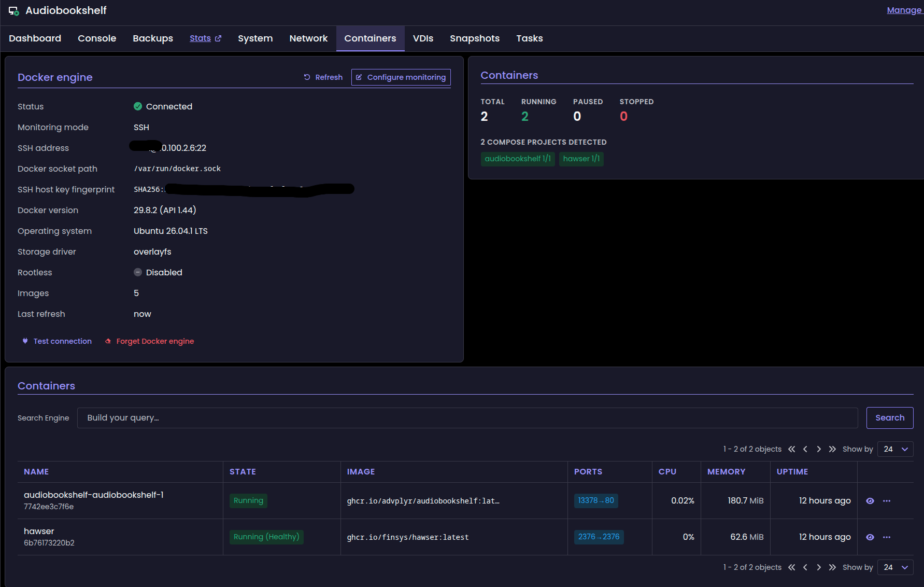Screen dimensions: 924x587
Task: Click the 2376→2376 port badge
Action: [599, 537]
